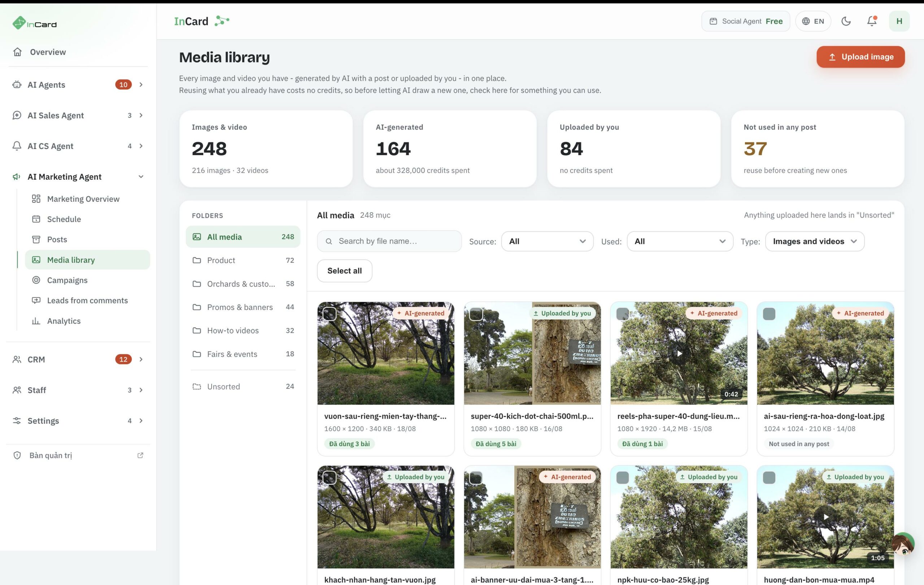This screenshot has height=585, width=924.
Task: Click the AI CS Agent bell icon
Action: click(x=17, y=146)
